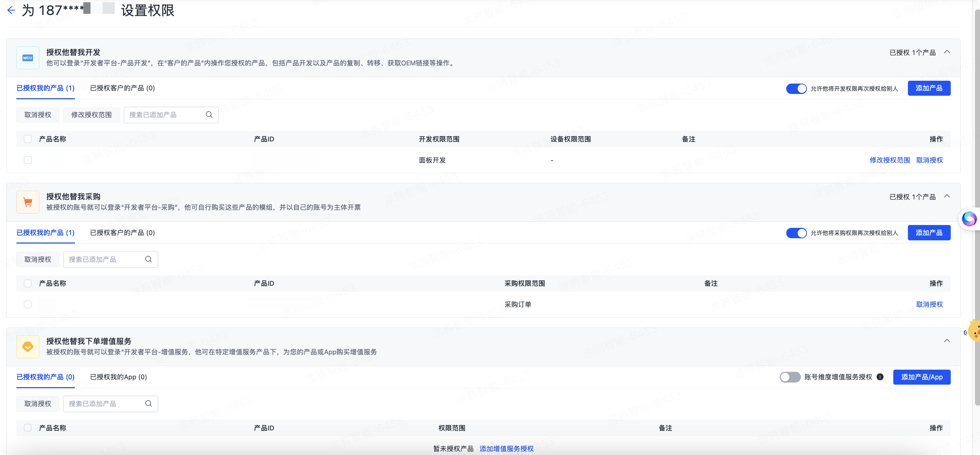Switch to 已授权我的App (0) tab
The height and width of the screenshot is (455, 980).
pyautogui.click(x=118, y=376)
